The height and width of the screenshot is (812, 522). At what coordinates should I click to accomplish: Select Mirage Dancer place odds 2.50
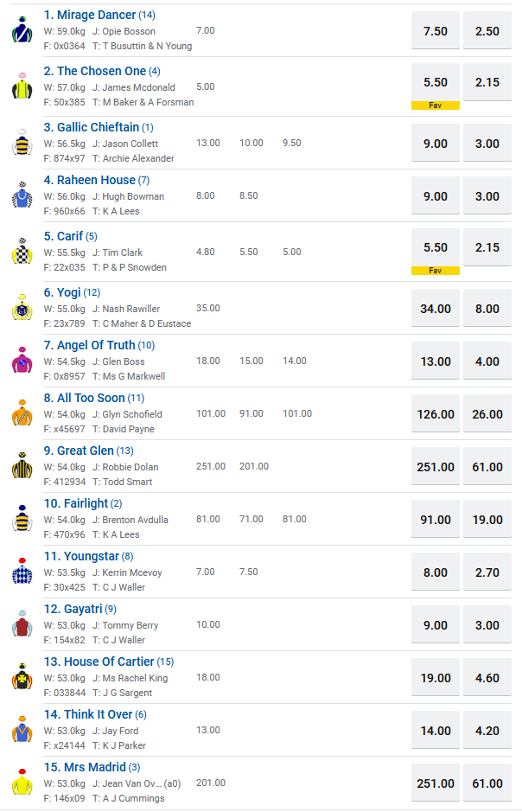coord(487,31)
